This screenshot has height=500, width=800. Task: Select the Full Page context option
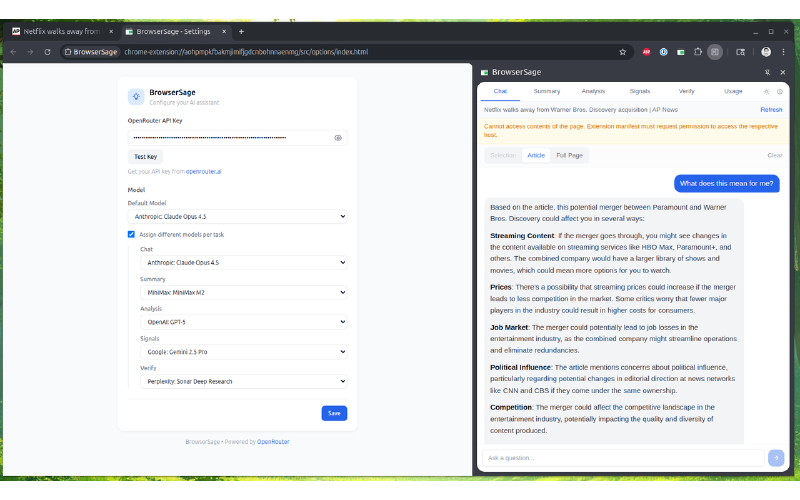(x=570, y=155)
